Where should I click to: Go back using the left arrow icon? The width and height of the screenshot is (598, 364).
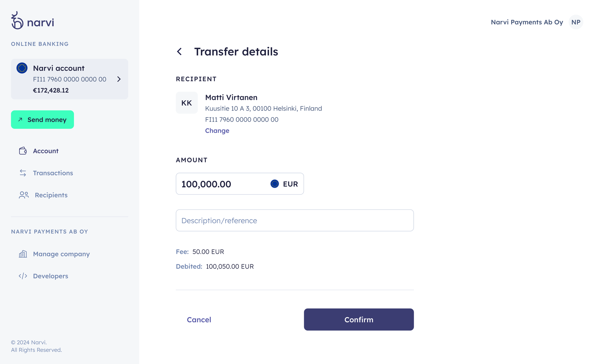179,52
